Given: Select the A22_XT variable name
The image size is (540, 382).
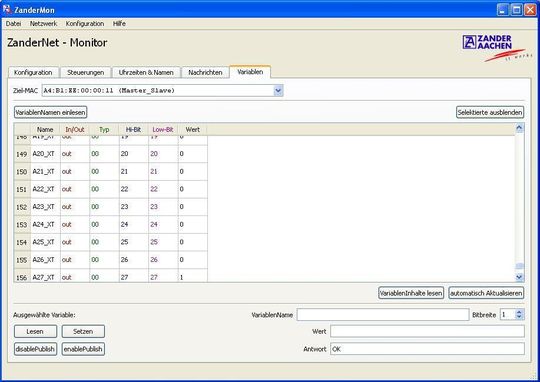Looking at the screenshot, I should click(43, 189).
